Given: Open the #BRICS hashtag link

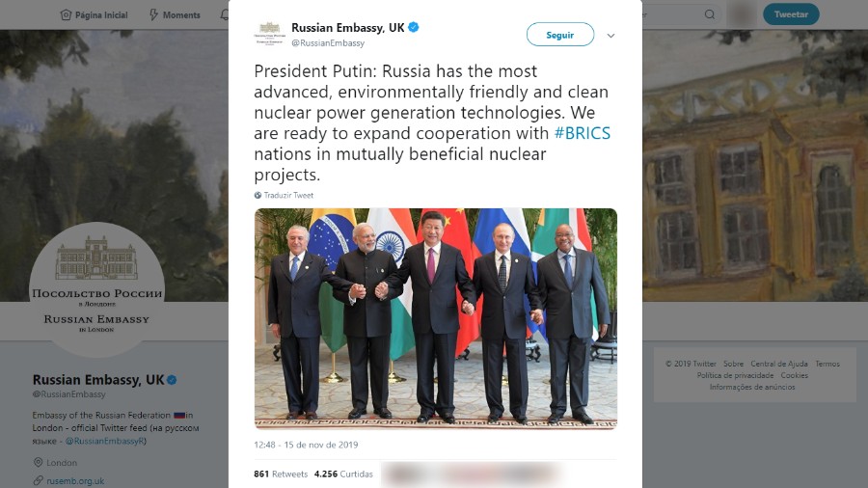Looking at the screenshot, I should tap(582, 133).
